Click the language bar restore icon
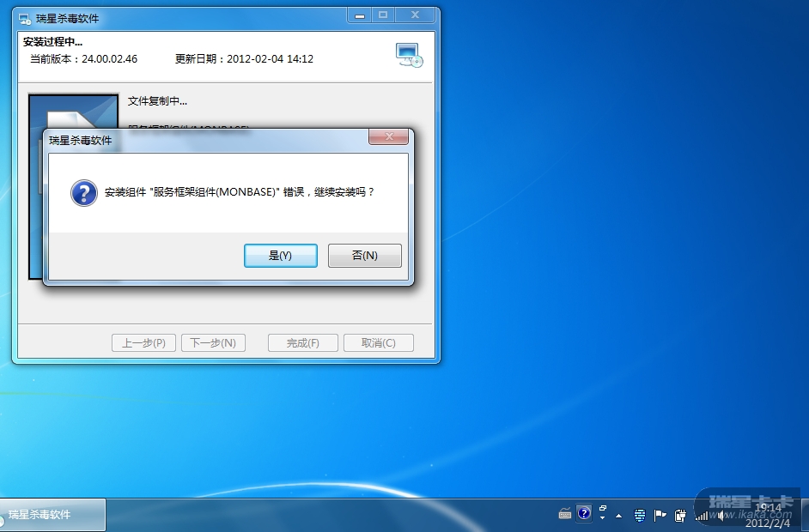Screen dimensions: 809x532 click(603, 508)
